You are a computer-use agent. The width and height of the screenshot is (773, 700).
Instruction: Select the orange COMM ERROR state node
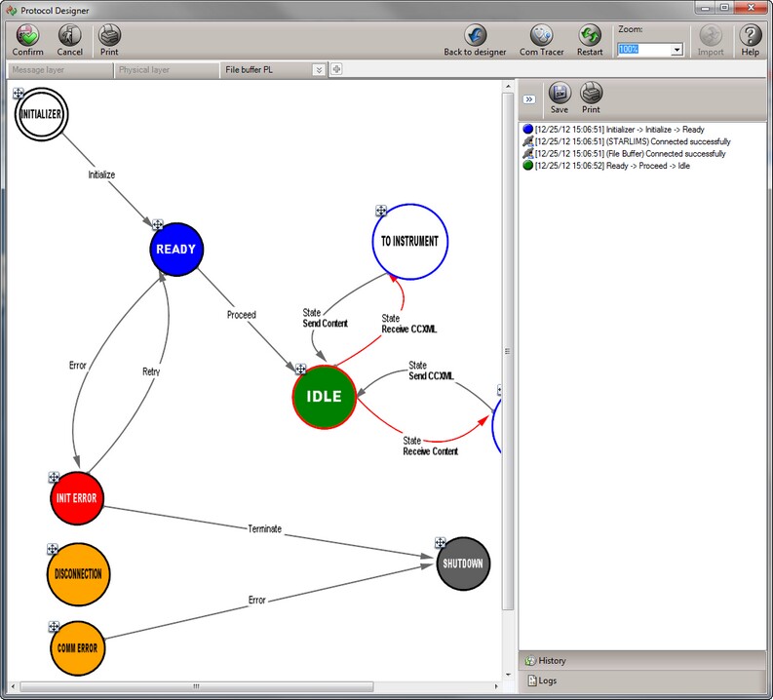(x=77, y=648)
